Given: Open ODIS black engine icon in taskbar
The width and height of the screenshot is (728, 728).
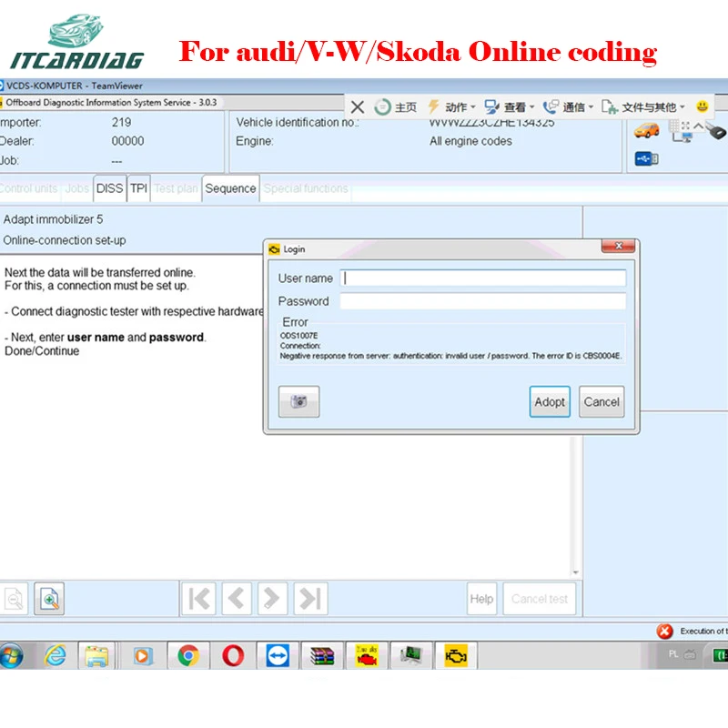Looking at the screenshot, I should 456,656.
